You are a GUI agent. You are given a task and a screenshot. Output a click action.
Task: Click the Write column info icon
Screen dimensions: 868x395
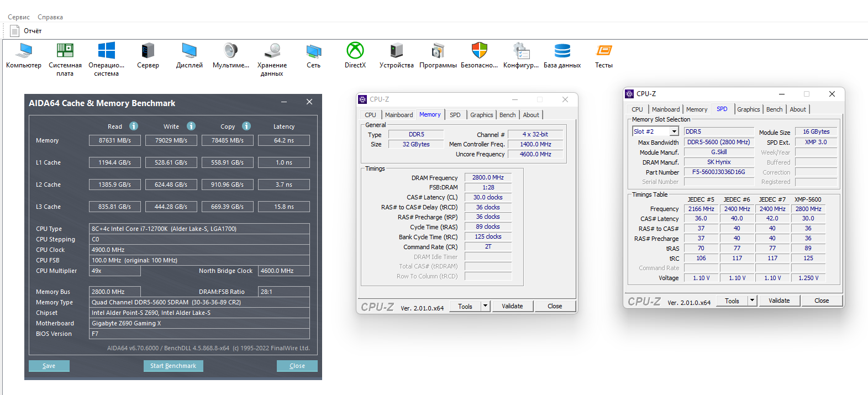[191, 126]
